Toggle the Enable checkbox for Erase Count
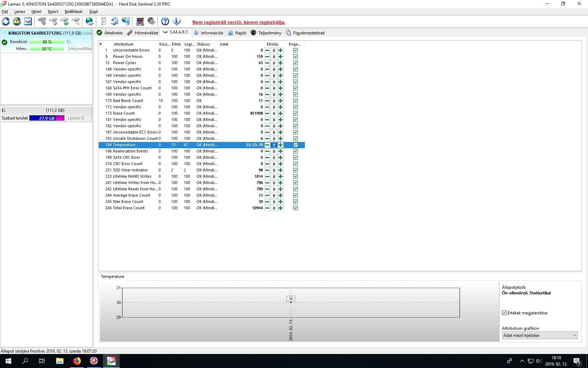 [295, 114]
